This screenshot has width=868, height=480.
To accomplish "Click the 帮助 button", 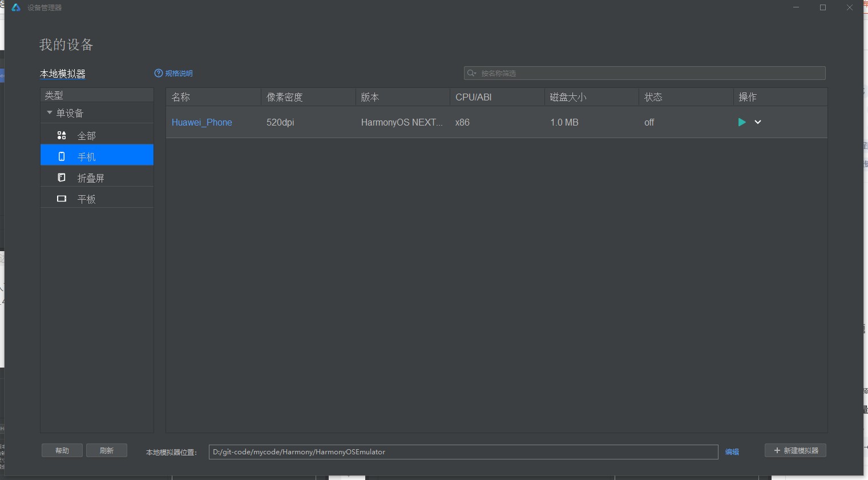I will (x=62, y=451).
